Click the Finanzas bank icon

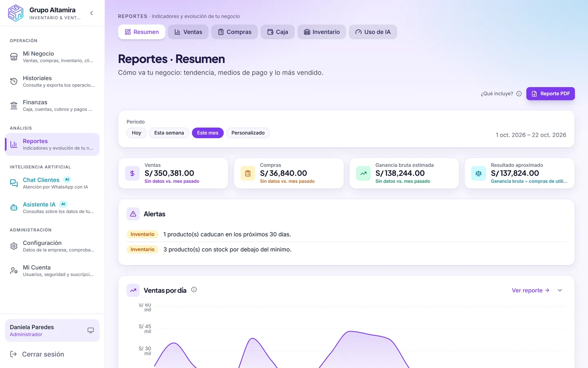pyautogui.click(x=14, y=105)
